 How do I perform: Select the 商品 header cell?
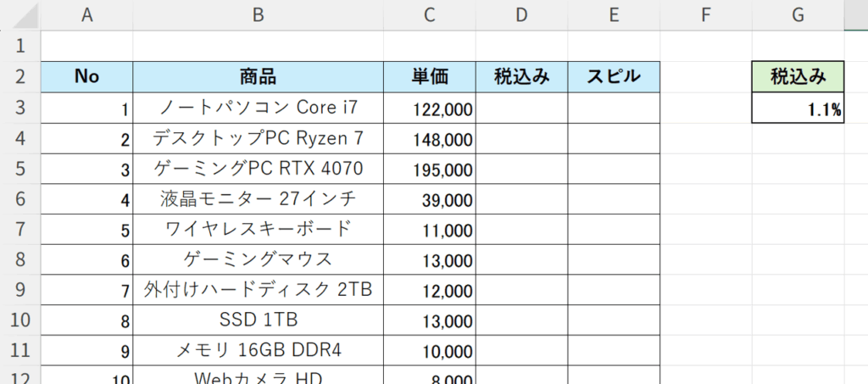[x=258, y=77]
